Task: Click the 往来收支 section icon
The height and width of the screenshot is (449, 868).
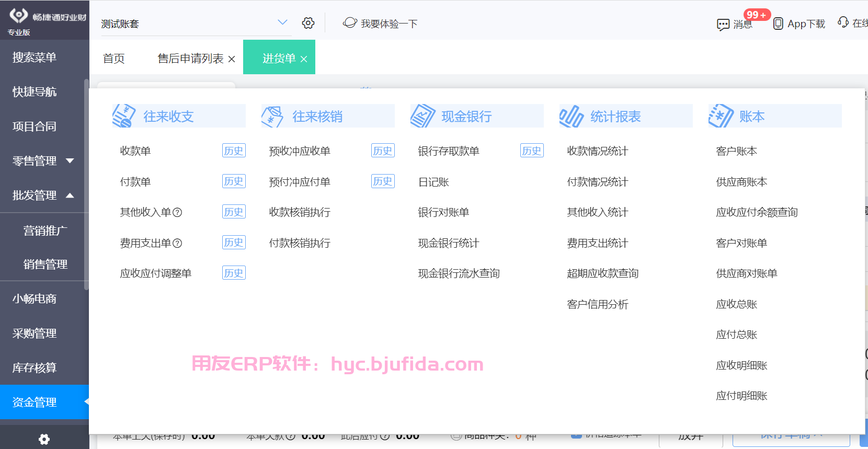Action: tap(124, 116)
